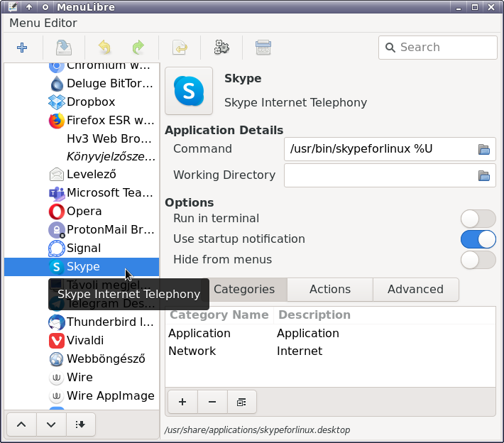Select Opera launcher entry
Screen dimensions: 504x443
(x=82, y=212)
